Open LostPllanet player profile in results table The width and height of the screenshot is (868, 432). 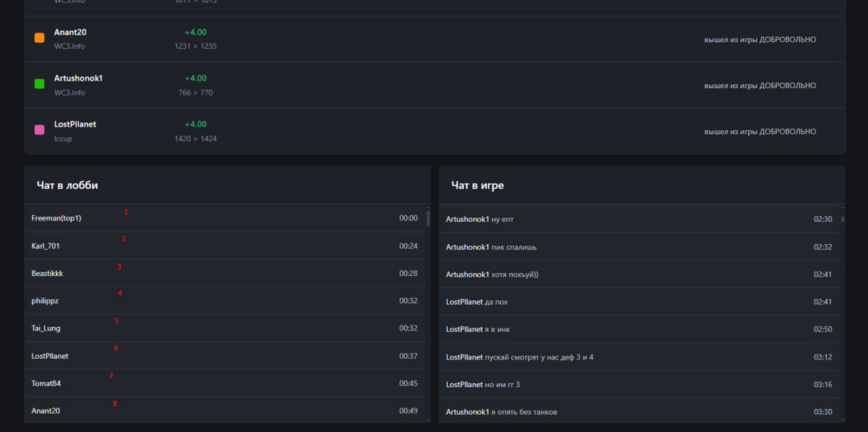(75, 124)
